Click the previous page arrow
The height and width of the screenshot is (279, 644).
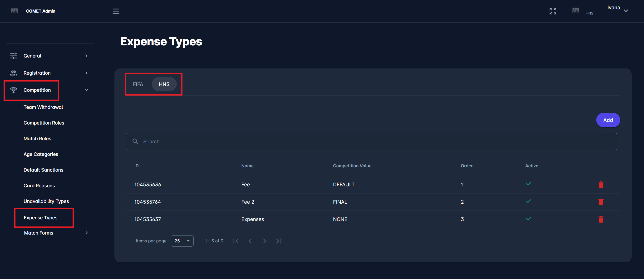coord(250,241)
